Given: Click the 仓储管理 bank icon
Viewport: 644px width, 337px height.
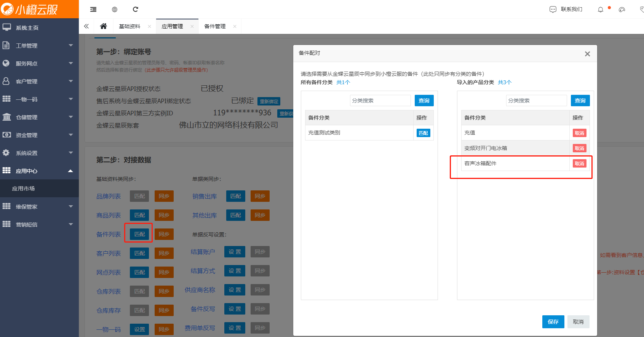Looking at the screenshot, I should [6, 117].
